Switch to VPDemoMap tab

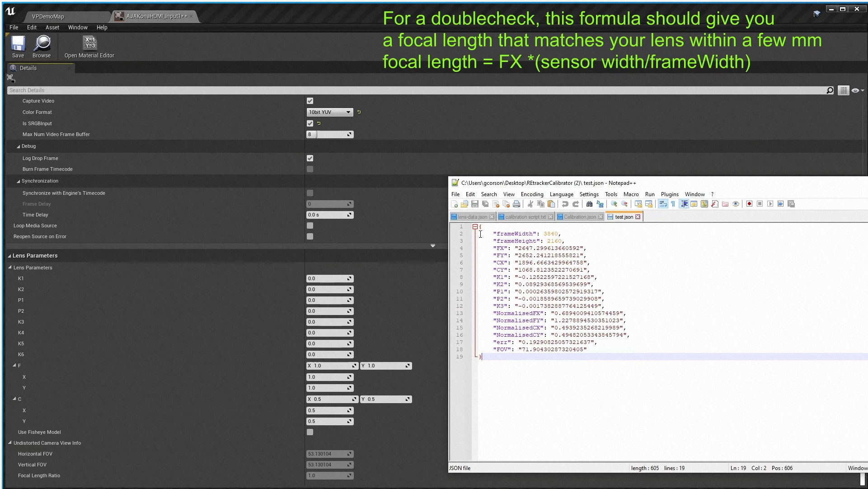pyautogui.click(x=48, y=17)
